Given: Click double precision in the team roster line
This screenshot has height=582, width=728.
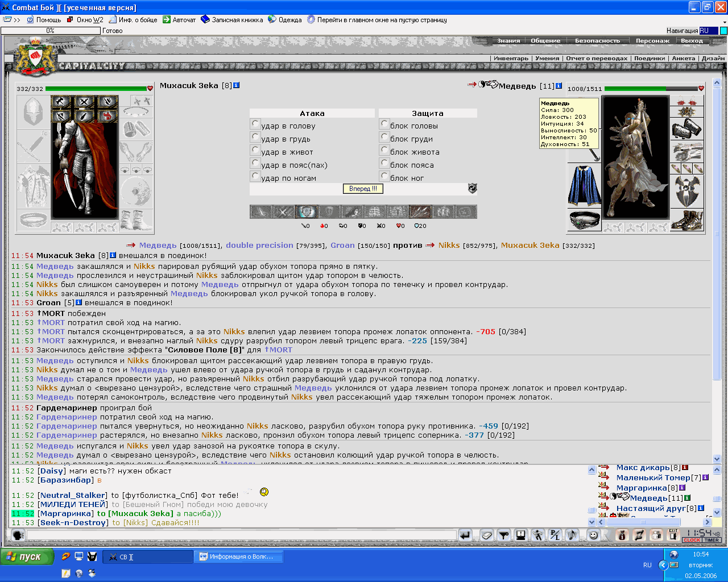Looking at the screenshot, I should [x=259, y=246].
